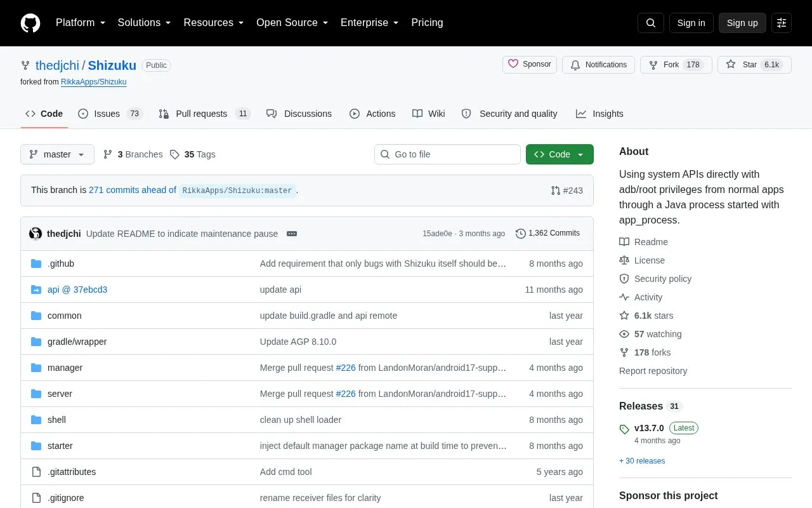Open the Insights tab
Viewport: 812px width, 508px height.
(599, 114)
